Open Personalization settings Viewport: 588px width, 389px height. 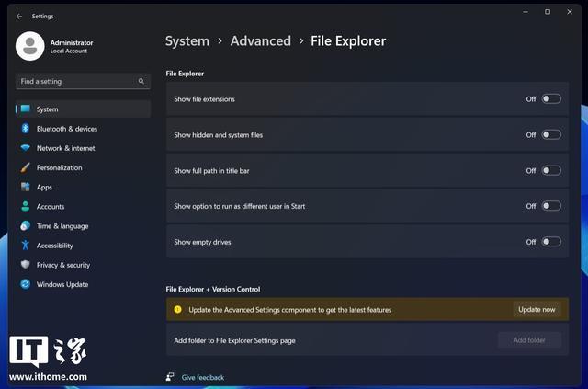click(59, 167)
